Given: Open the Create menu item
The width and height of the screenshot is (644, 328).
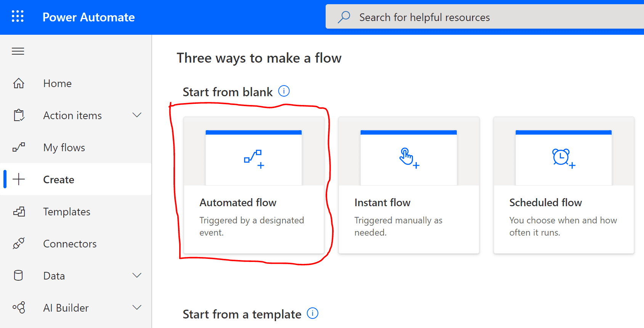Looking at the screenshot, I should (76, 179).
